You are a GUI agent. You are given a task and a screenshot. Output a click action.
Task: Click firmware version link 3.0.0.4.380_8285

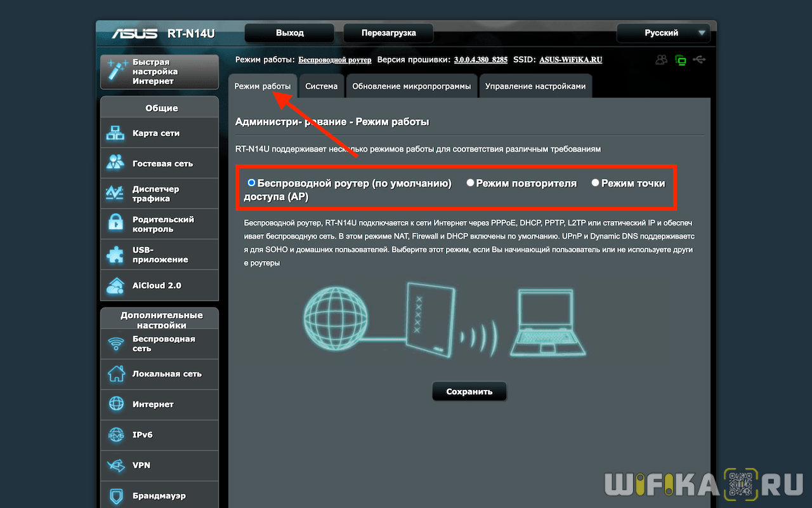point(481,60)
